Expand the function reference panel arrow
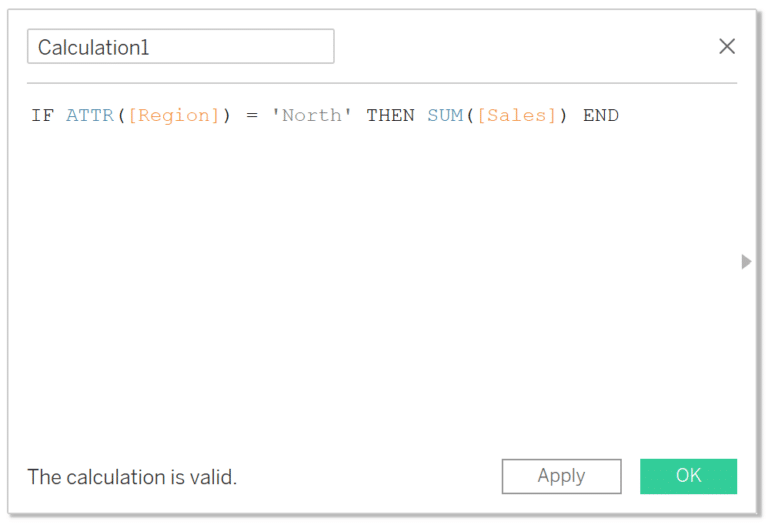This screenshot has width=768, height=525. coord(746,262)
